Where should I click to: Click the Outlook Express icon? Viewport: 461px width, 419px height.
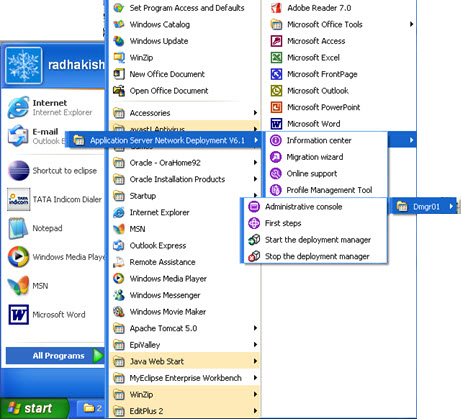tap(119, 245)
